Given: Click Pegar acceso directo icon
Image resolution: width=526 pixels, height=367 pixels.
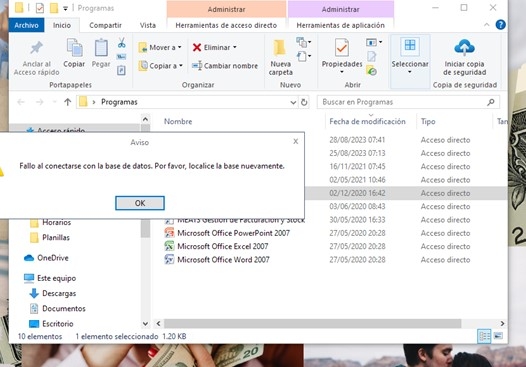Looking at the screenshot, I should (121, 70).
